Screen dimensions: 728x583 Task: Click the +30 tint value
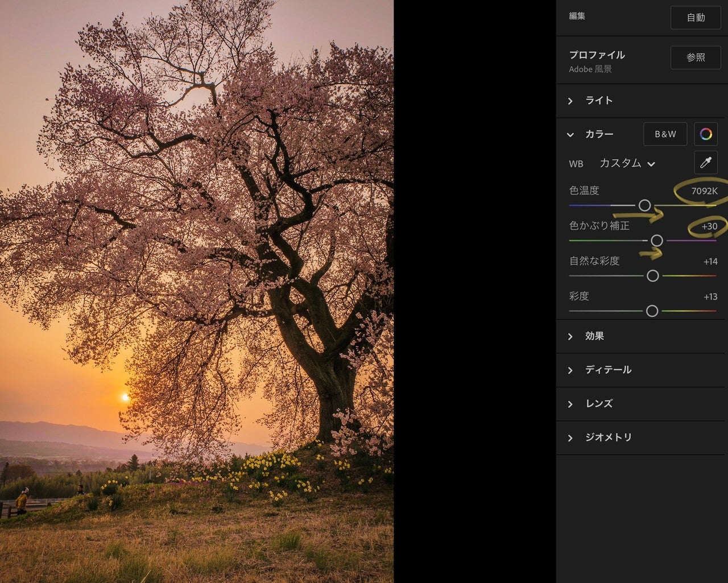pyautogui.click(x=709, y=226)
